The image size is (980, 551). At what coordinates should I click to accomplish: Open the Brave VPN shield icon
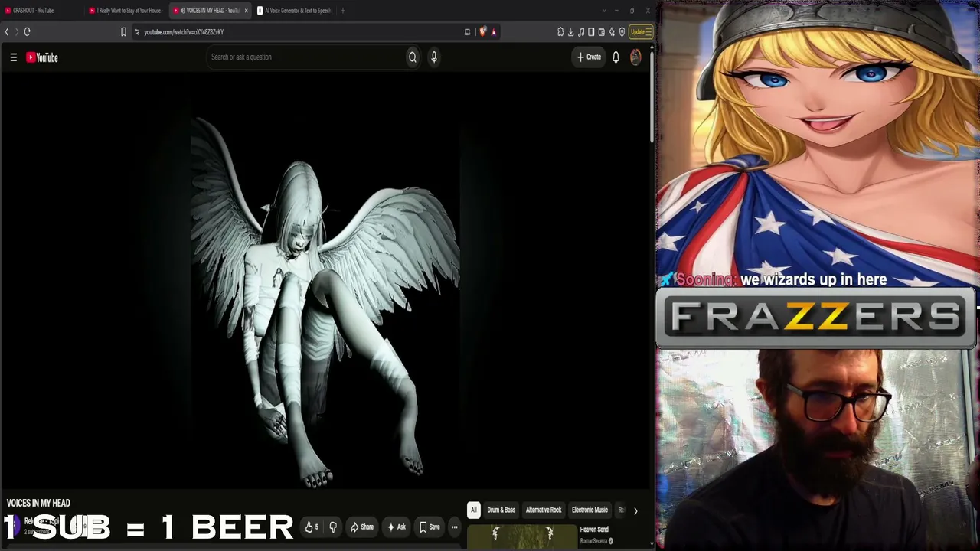(x=622, y=31)
